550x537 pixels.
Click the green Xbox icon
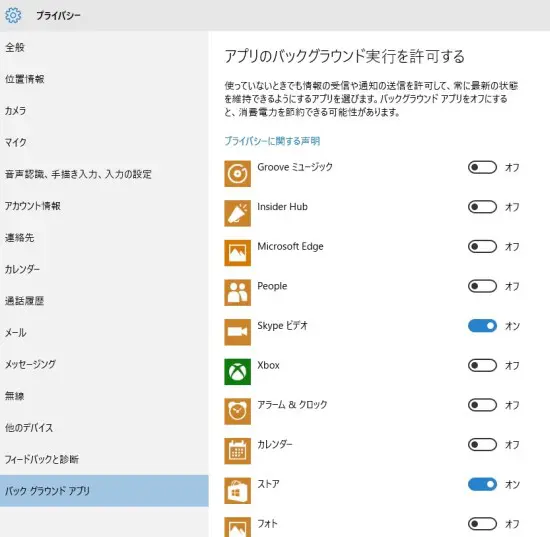click(237, 372)
